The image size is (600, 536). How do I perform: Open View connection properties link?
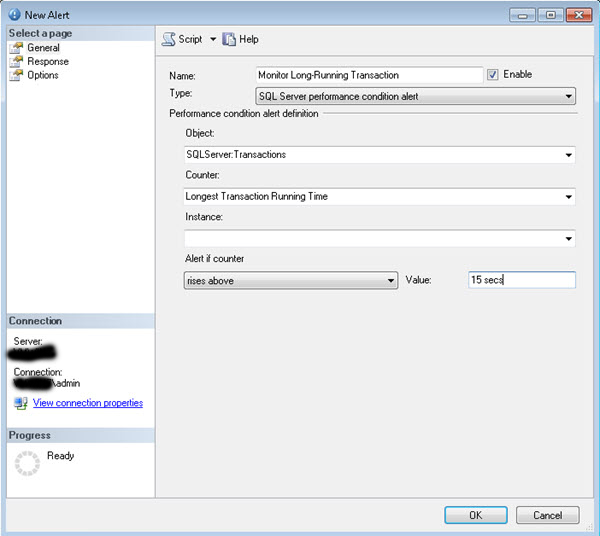[x=88, y=403]
